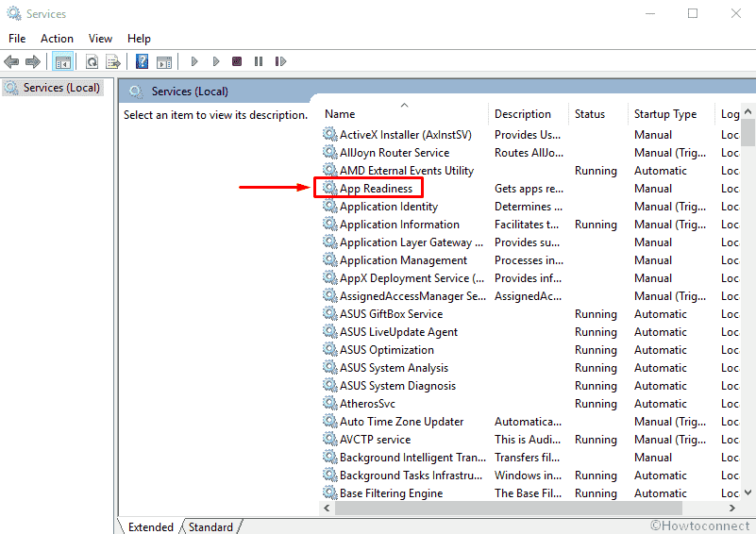The width and height of the screenshot is (756, 534).
Task: Click gear icon of AllJoyn Router Service
Action: [x=329, y=152]
